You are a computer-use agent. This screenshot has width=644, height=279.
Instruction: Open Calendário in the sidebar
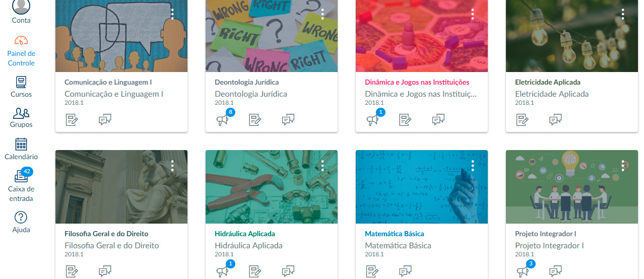21,149
